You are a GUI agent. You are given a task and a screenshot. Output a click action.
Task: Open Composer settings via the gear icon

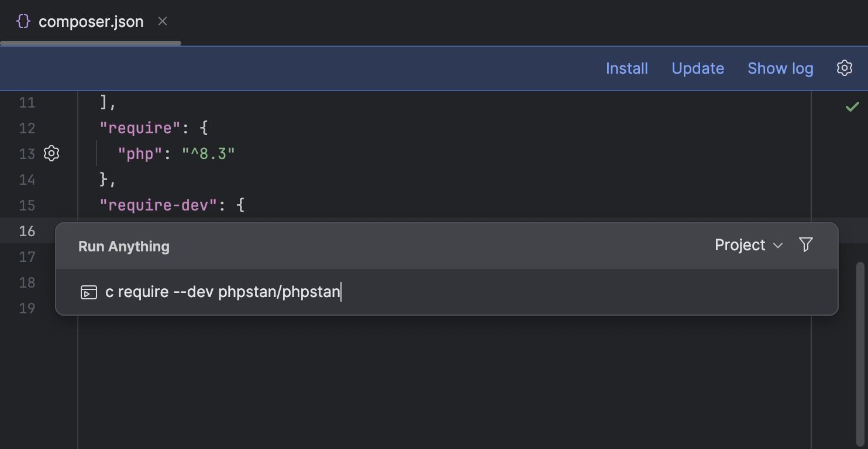tap(845, 68)
